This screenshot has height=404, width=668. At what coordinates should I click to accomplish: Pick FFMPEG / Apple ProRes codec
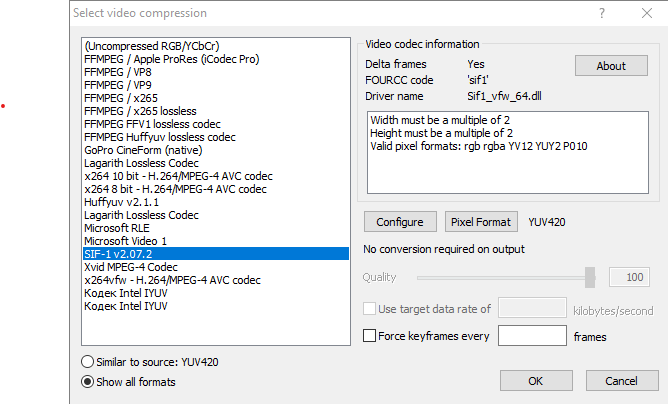172,59
